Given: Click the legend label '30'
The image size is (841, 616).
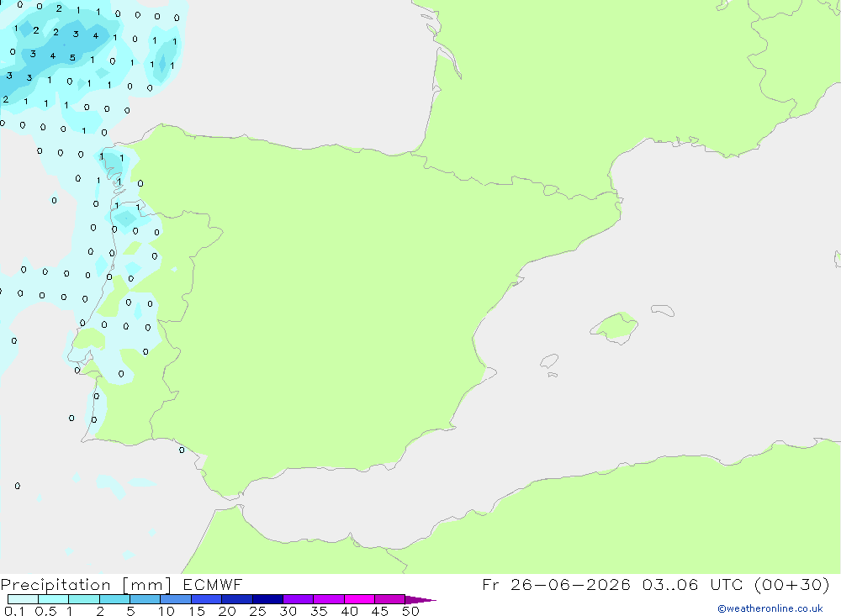Looking at the screenshot, I should (x=288, y=611).
